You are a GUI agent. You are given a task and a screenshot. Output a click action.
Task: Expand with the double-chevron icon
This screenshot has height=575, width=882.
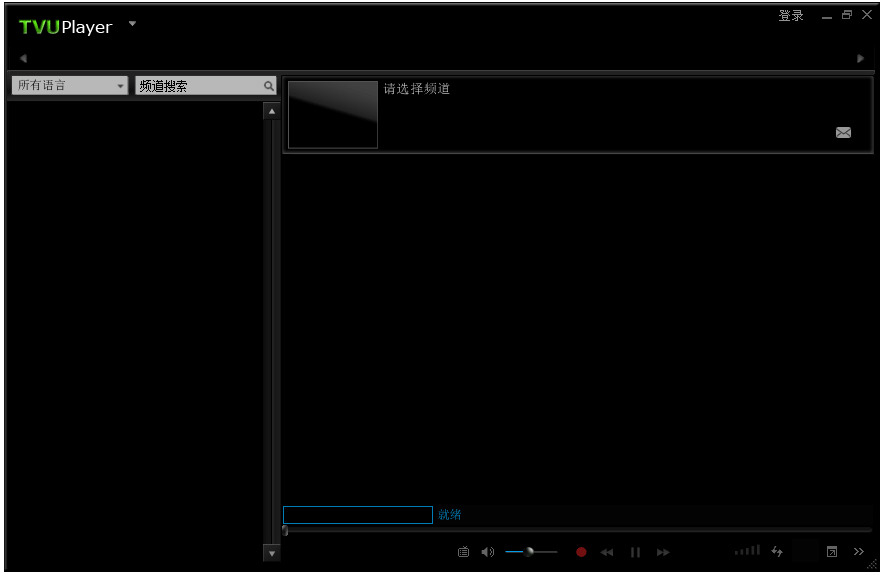[858, 551]
